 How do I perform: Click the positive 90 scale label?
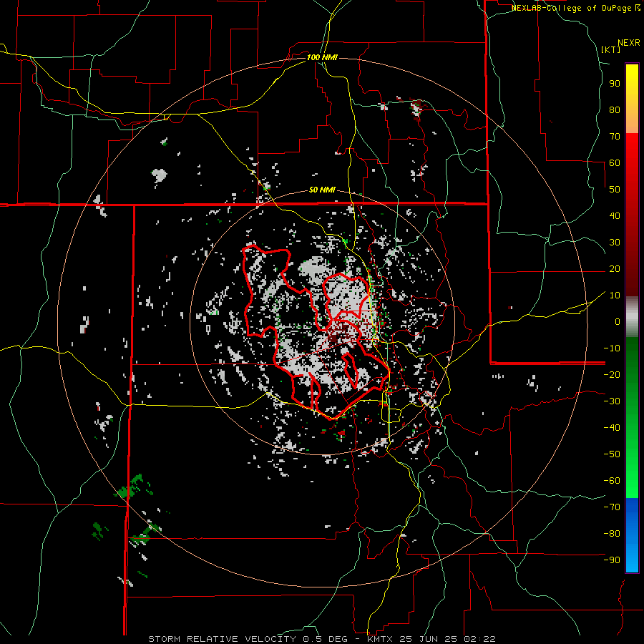point(615,84)
